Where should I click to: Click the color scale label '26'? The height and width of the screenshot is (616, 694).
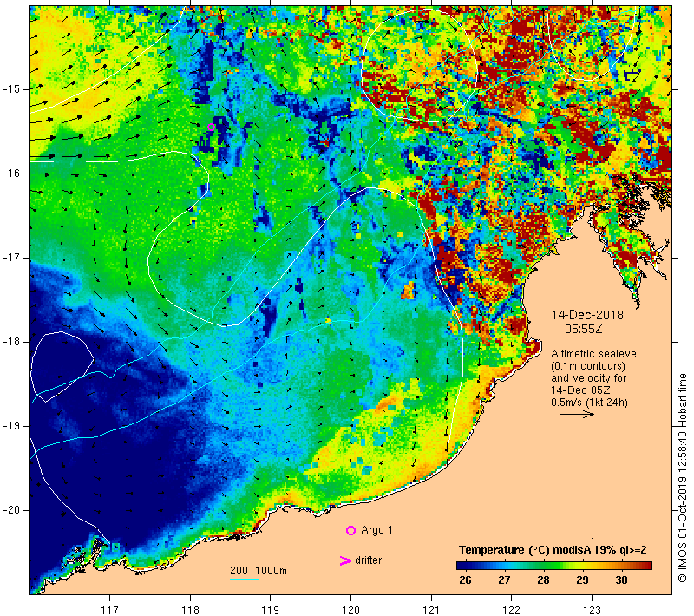(465, 580)
